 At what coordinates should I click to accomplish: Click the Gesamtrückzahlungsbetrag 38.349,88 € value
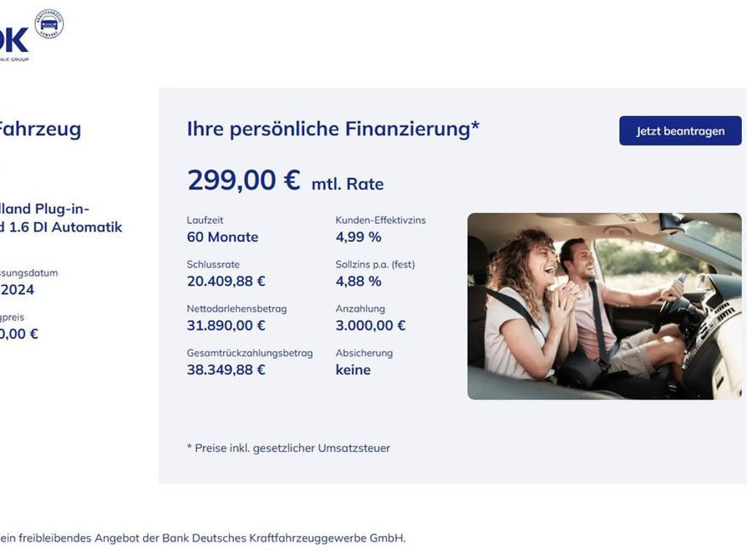click(226, 370)
